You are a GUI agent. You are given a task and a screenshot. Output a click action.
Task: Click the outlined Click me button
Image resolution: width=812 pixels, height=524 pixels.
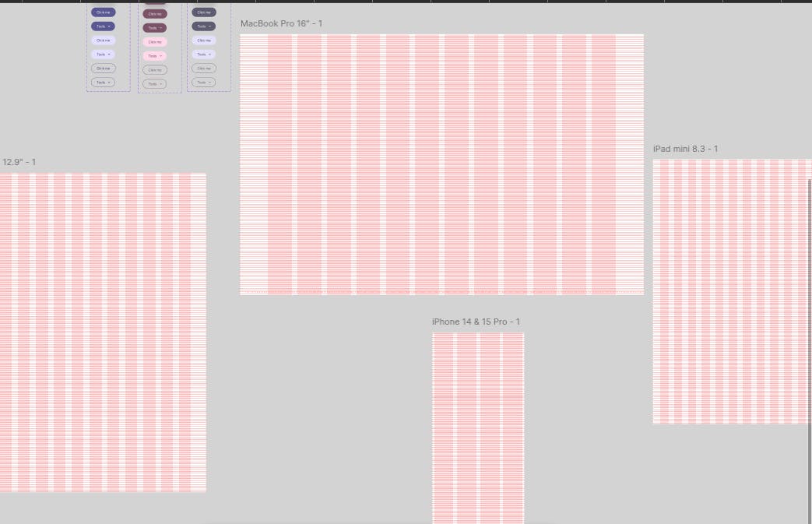[103, 68]
